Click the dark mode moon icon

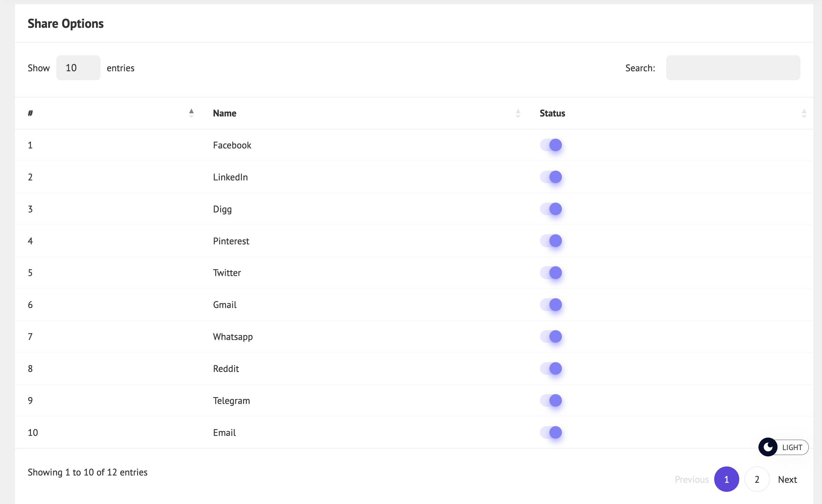(x=768, y=447)
